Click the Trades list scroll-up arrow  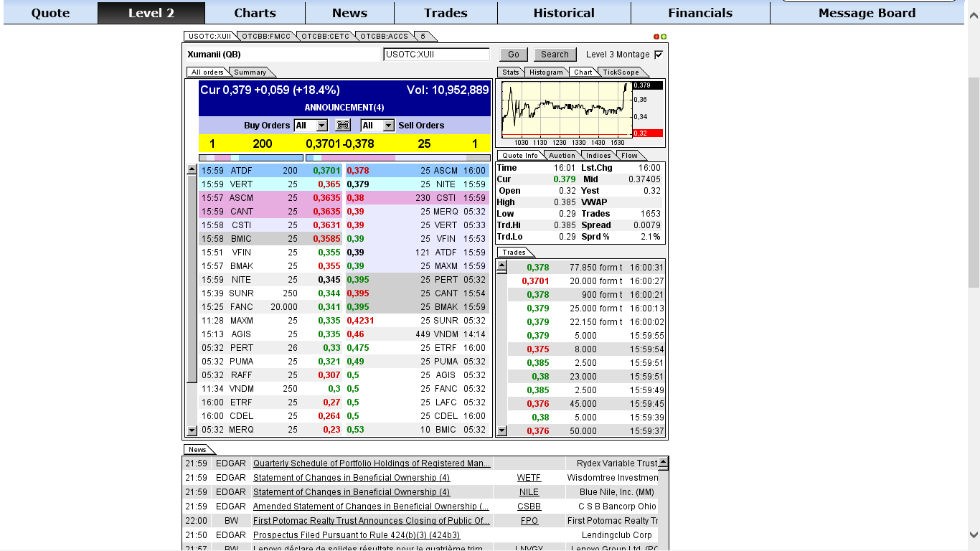tap(501, 267)
